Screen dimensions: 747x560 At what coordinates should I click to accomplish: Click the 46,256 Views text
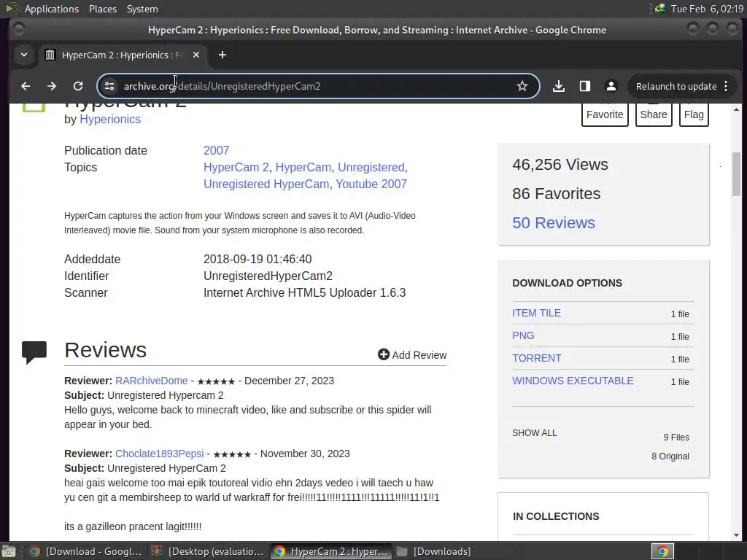[x=560, y=164]
